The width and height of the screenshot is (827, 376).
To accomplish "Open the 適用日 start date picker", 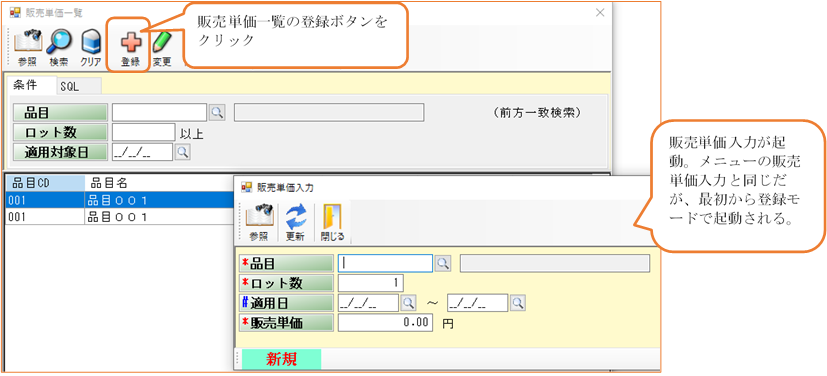I will tap(409, 303).
